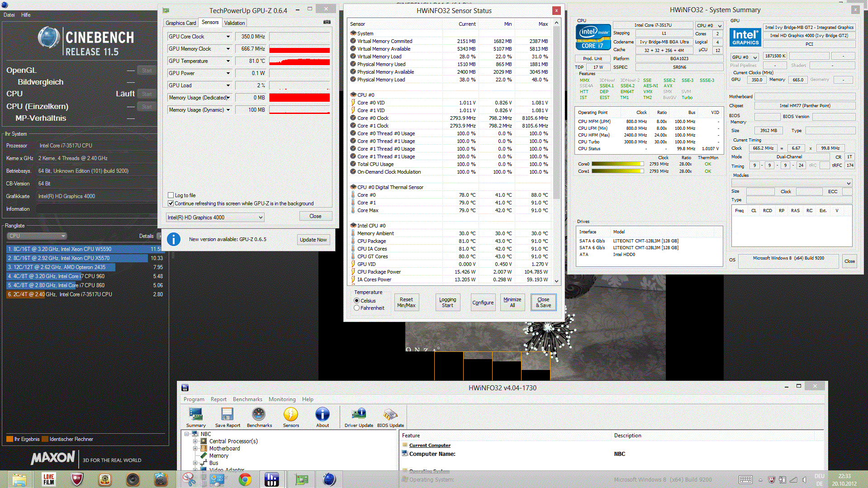Open the GPU Load sensor dropdown
Screen dimensions: 868x488
tap(228, 85)
